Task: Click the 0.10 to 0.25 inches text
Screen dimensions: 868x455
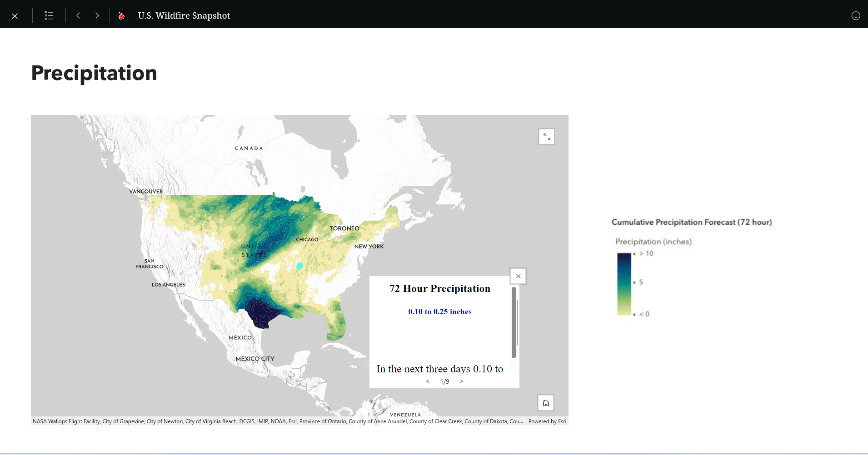Action: click(439, 312)
